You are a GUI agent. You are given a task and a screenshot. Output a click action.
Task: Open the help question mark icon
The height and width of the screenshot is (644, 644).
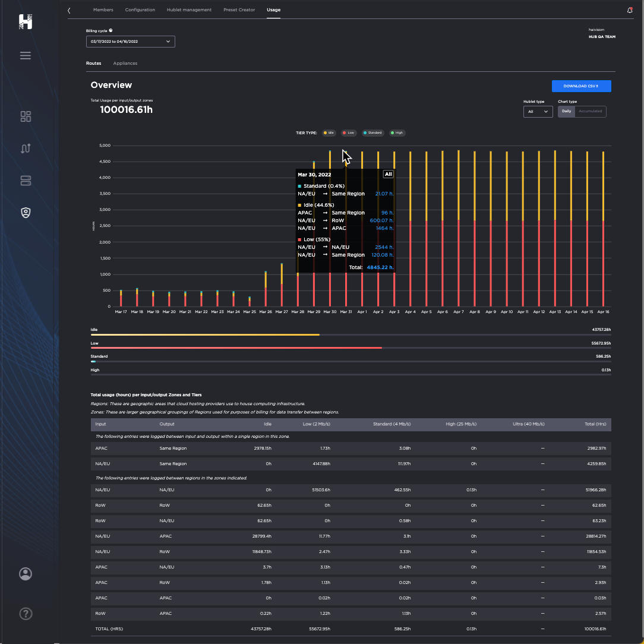26,614
